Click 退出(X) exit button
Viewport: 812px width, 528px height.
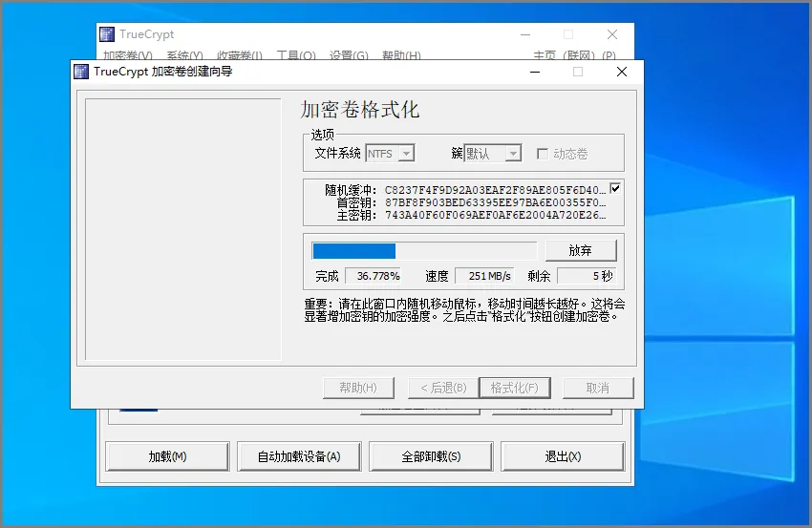coord(563,456)
